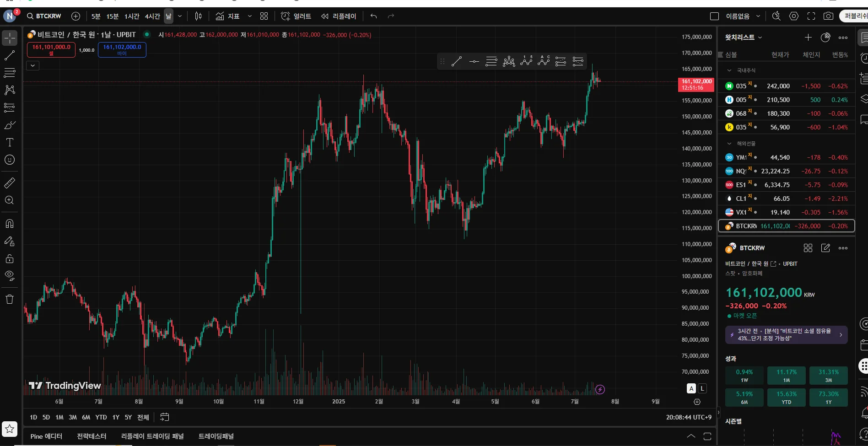Image resolution: width=868 pixels, height=446 pixels.
Task: Expand the indicator favorites dropdown arrow
Action: (249, 16)
